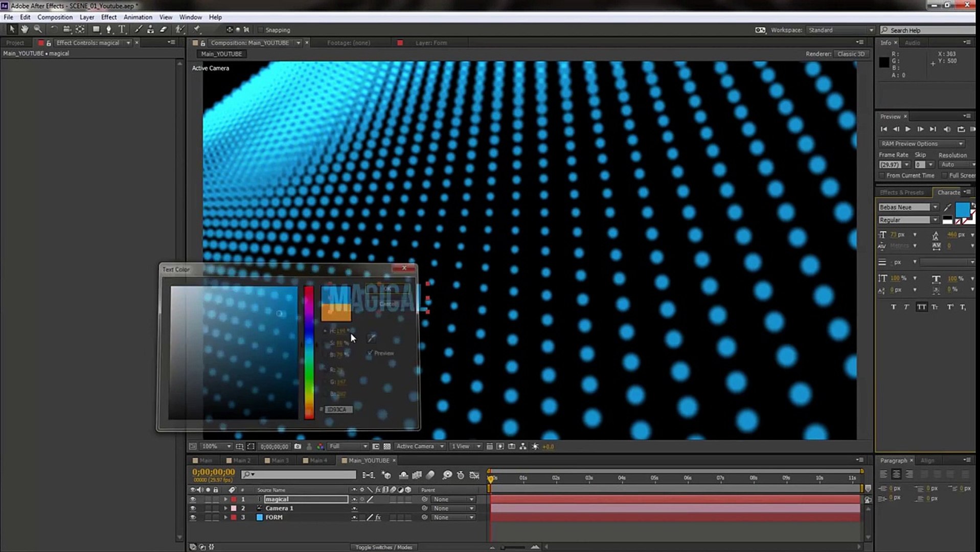Select the Zoom magnifier tool
This screenshot has width=980, height=552.
[37, 30]
